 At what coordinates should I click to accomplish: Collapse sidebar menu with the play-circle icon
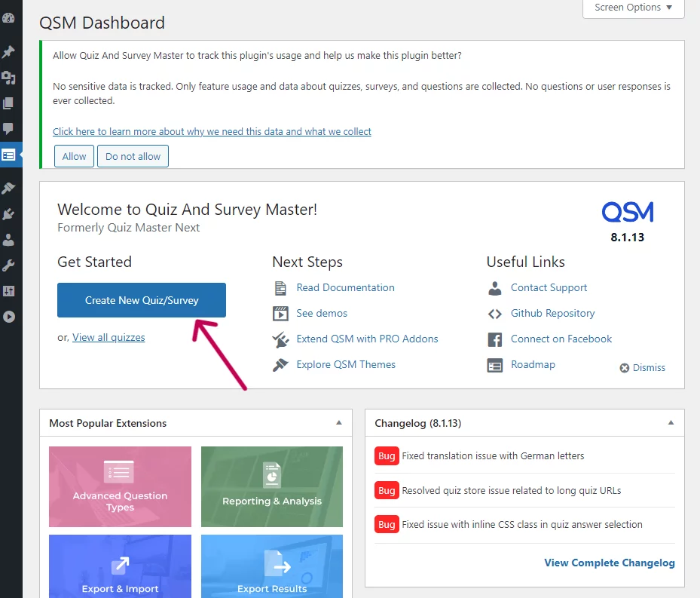[x=9, y=317]
